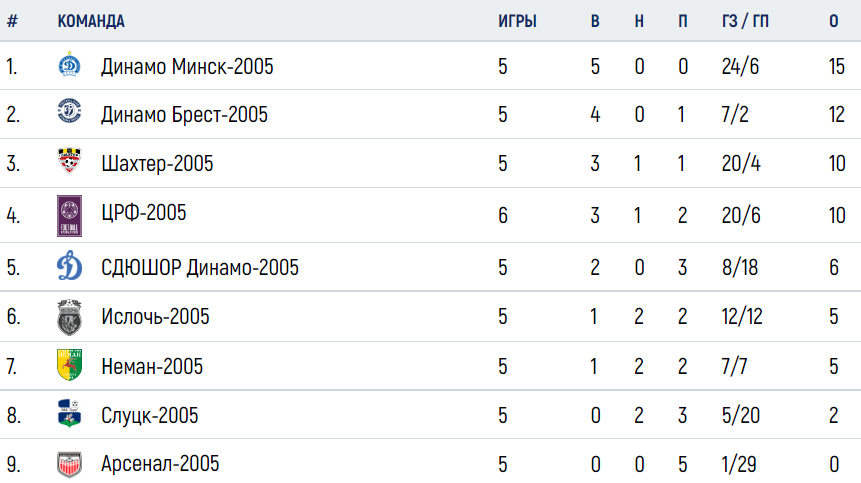Screen dimensions: 861x483
Task: Open the Динамо Брест-2005 team page
Action: [x=184, y=115]
